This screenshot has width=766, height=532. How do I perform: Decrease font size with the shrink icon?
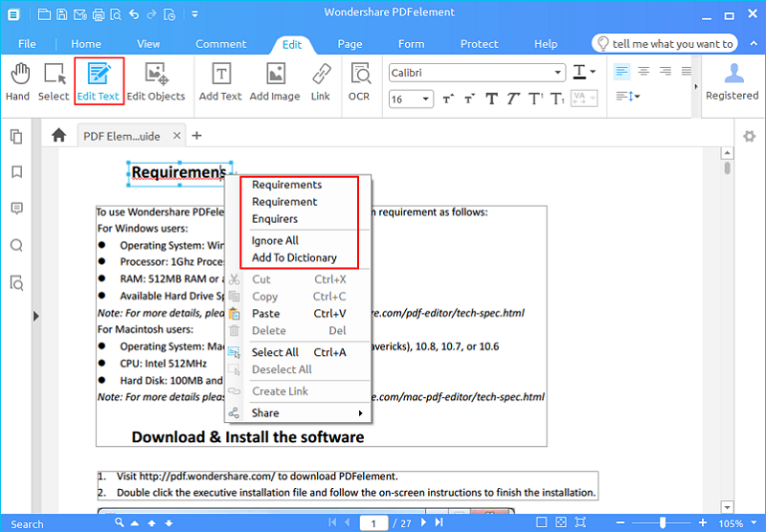pos(469,100)
